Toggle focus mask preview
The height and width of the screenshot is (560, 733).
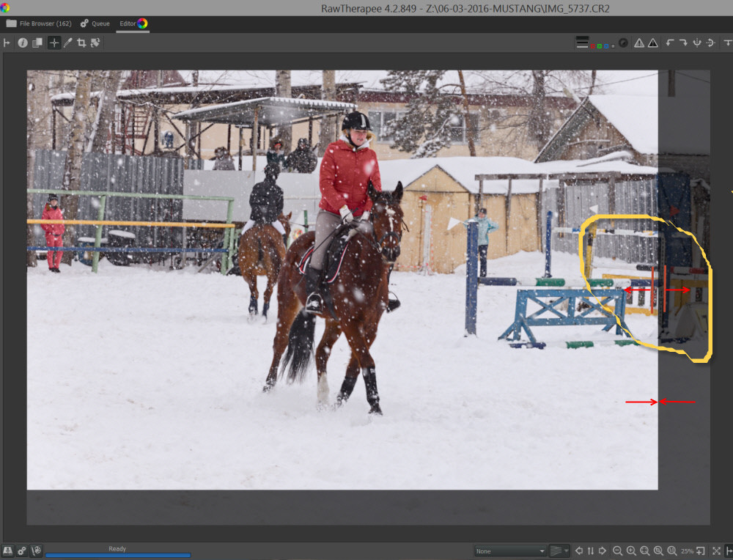pos(623,43)
